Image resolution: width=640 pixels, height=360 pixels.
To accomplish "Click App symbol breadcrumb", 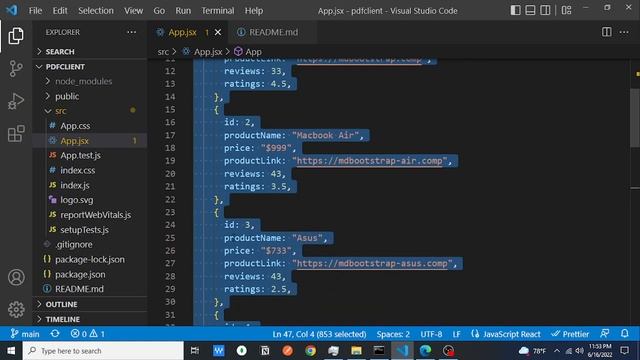I will pyautogui.click(x=248, y=52).
